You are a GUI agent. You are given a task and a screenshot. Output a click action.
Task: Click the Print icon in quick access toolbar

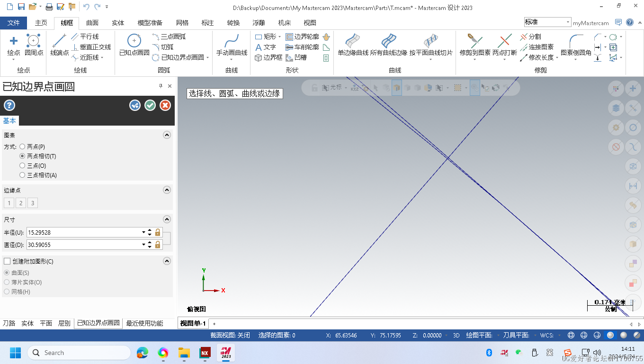49,7
